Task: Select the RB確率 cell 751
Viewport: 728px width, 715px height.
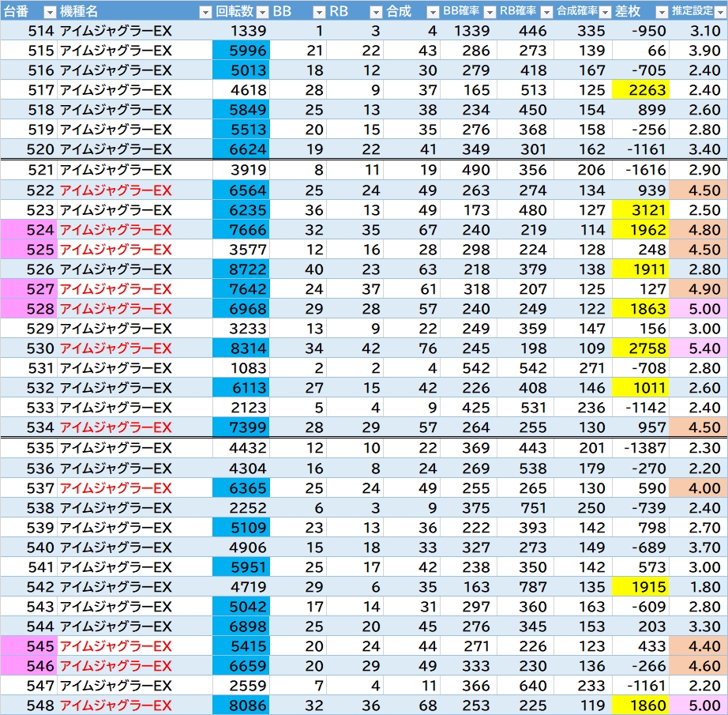Action: pyautogui.click(x=526, y=508)
